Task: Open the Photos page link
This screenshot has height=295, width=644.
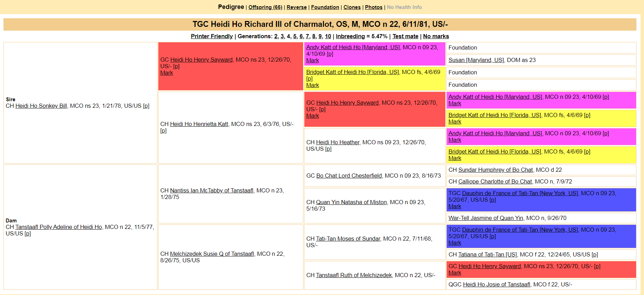Action: coord(374,7)
